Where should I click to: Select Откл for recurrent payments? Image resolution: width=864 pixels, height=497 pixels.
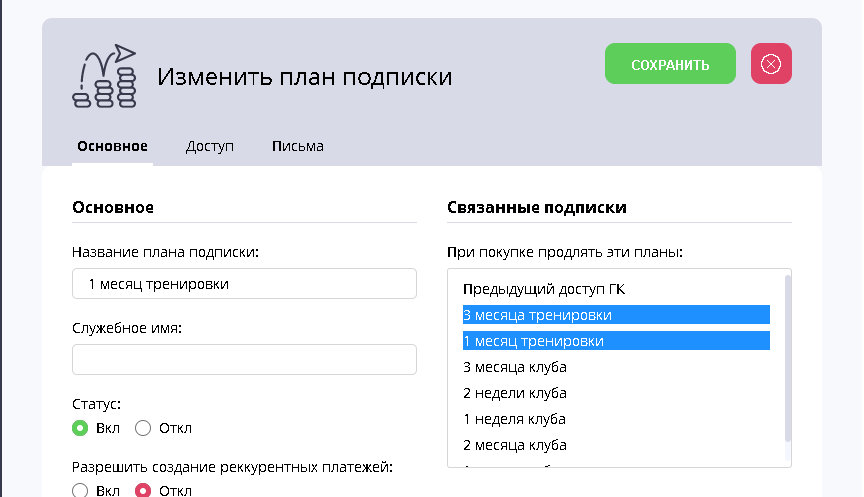pyautogui.click(x=143, y=490)
